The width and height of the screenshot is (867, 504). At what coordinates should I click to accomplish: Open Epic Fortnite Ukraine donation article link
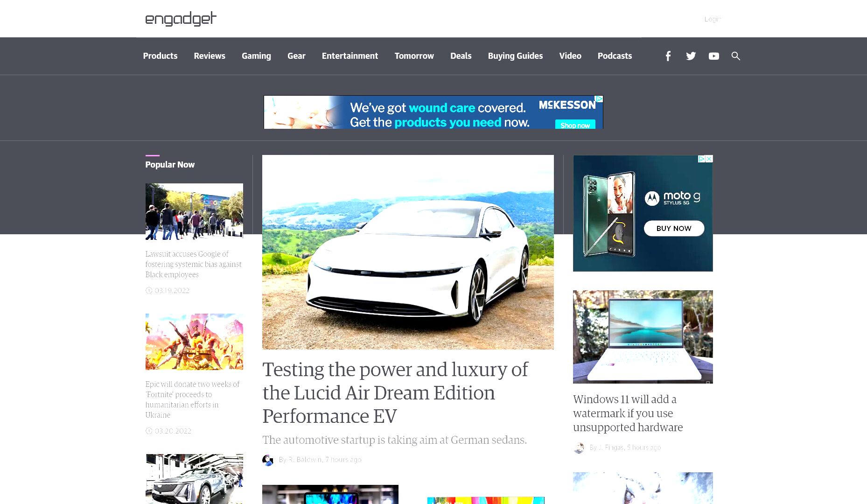tap(192, 399)
